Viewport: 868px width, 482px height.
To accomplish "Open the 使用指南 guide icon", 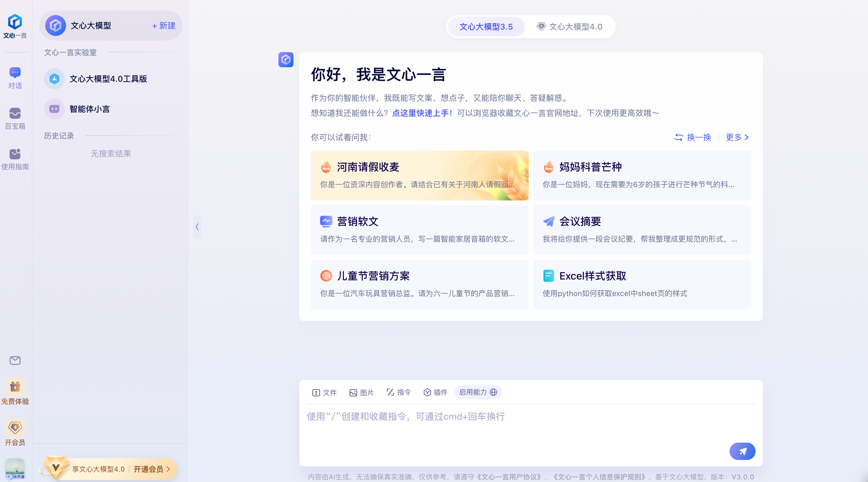I will tap(15, 154).
